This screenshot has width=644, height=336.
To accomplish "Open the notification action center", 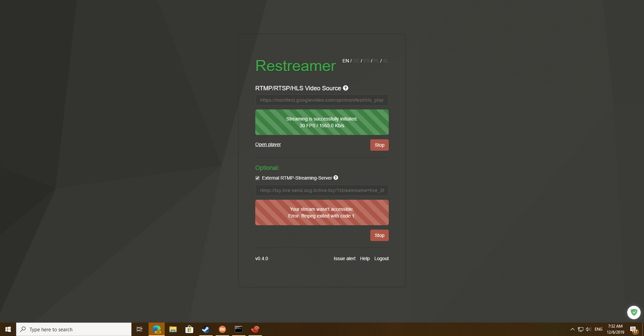I will tap(634, 329).
